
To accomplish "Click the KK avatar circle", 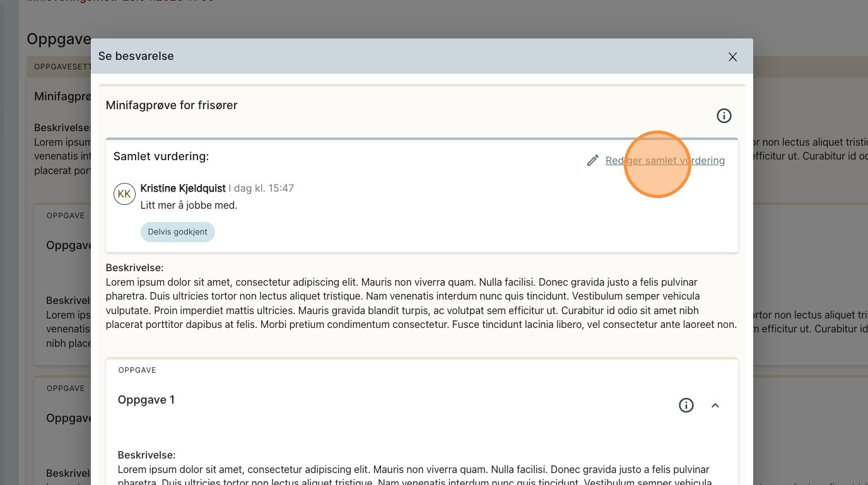I will (x=124, y=194).
